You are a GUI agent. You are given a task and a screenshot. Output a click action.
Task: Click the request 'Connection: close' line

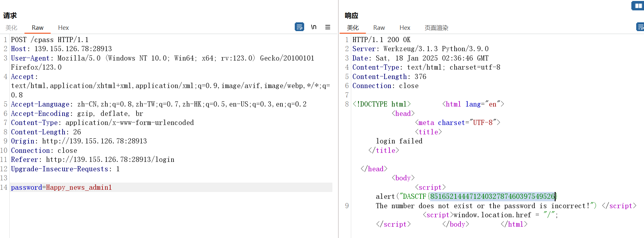click(44, 151)
